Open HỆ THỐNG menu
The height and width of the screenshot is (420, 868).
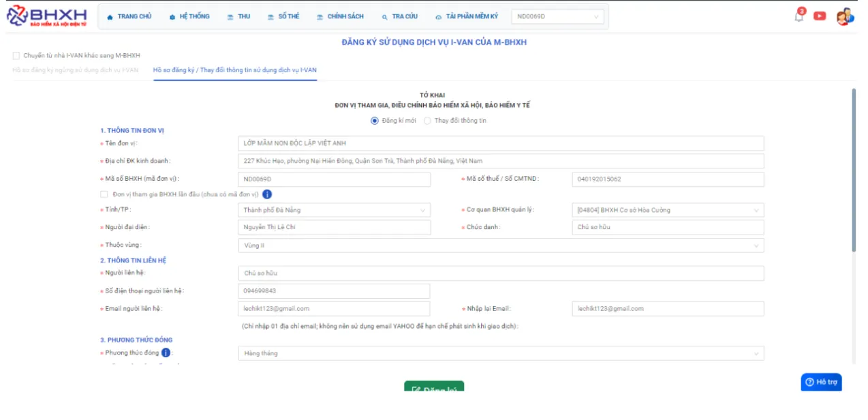click(x=189, y=16)
